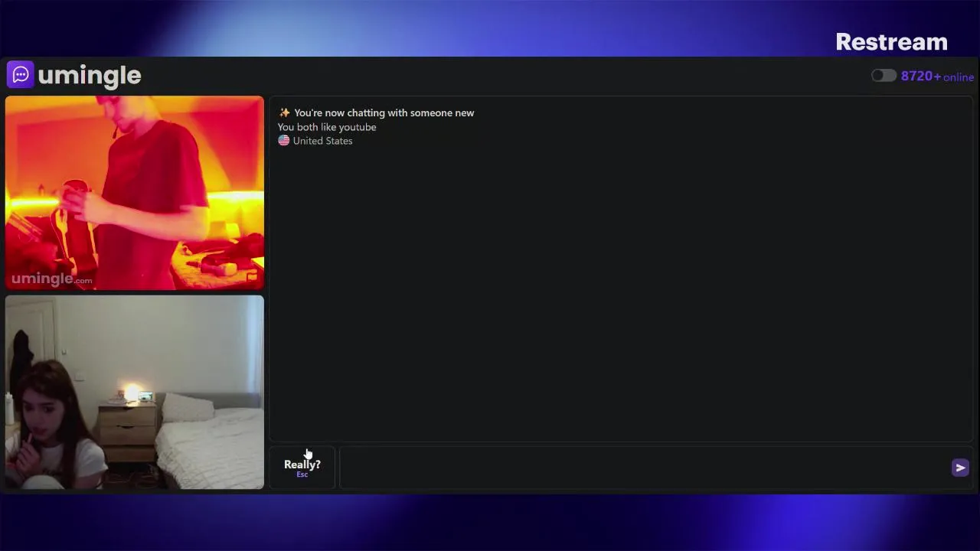Send the message with the arrow icon

960,468
